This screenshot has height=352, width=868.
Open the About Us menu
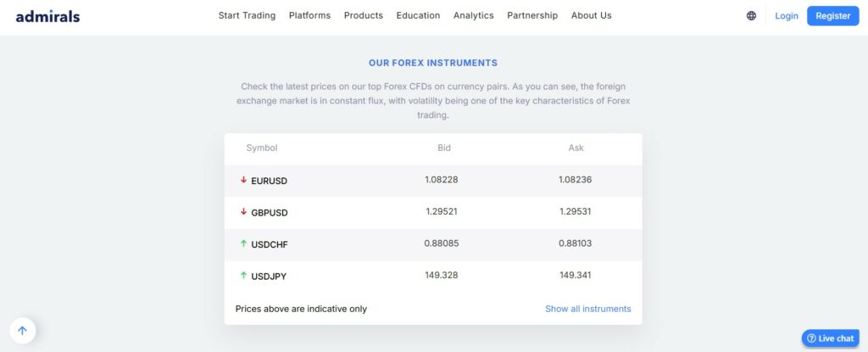591,15
